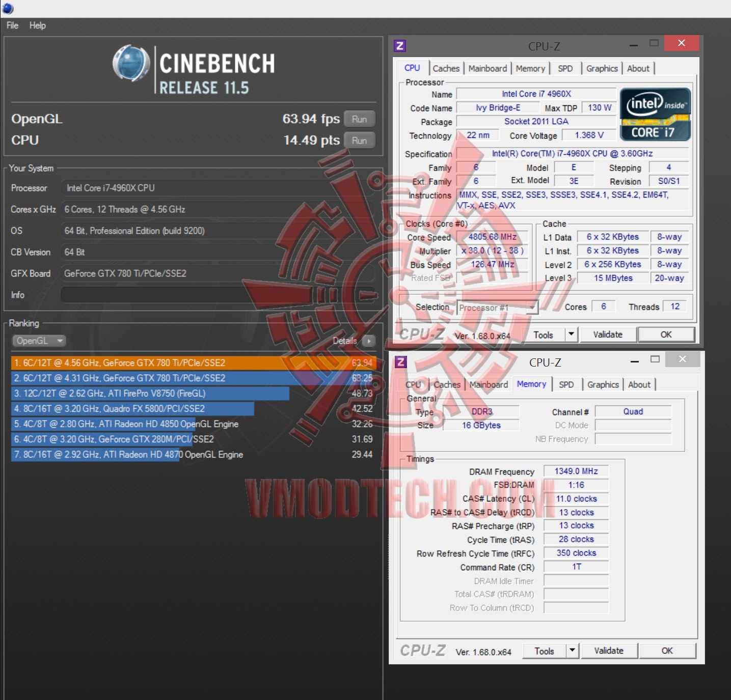Click the Name field Intel Core i7 4960X
This screenshot has width=731, height=700.
[536, 94]
